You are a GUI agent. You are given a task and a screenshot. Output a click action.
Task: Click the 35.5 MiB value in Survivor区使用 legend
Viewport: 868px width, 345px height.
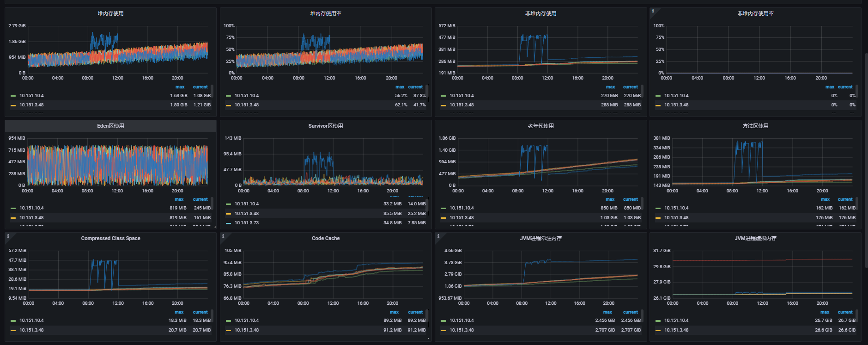tap(392, 214)
